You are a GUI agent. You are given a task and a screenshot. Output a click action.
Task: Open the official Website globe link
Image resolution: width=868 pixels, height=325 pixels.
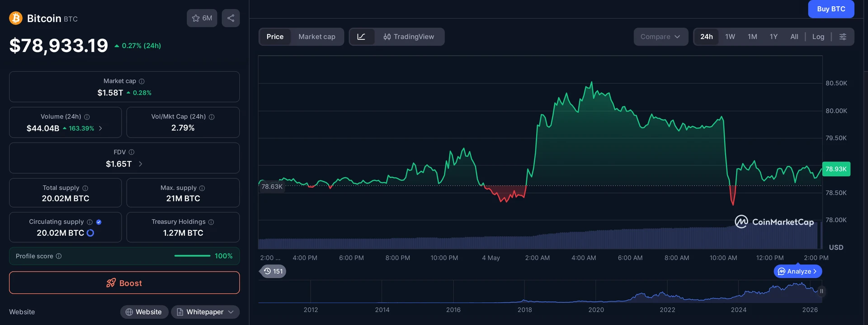pos(144,312)
